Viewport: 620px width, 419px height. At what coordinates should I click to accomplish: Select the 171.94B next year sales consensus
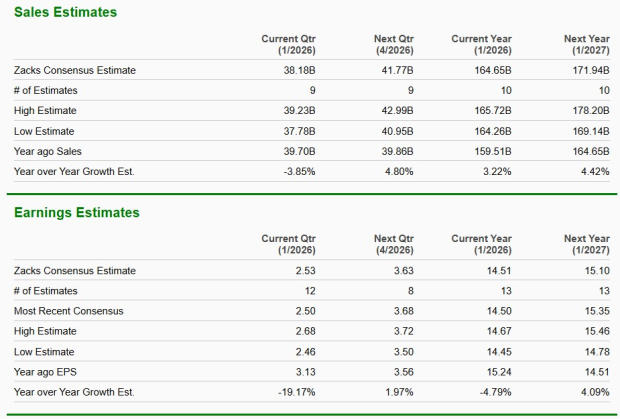point(588,70)
